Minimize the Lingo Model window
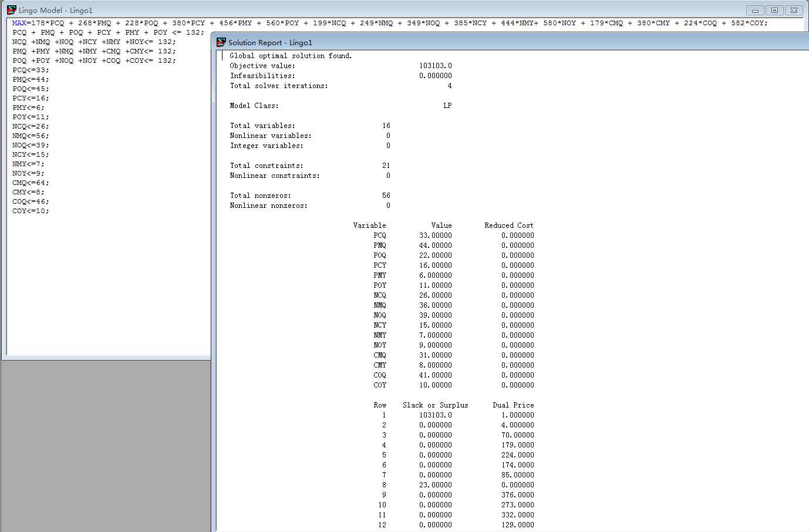Viewport: 809px width, 532px height. tap(755, 10)
